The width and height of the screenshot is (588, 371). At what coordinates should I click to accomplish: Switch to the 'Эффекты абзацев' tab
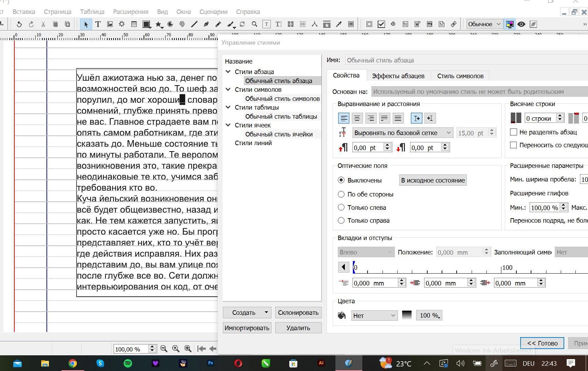[398, 76]
